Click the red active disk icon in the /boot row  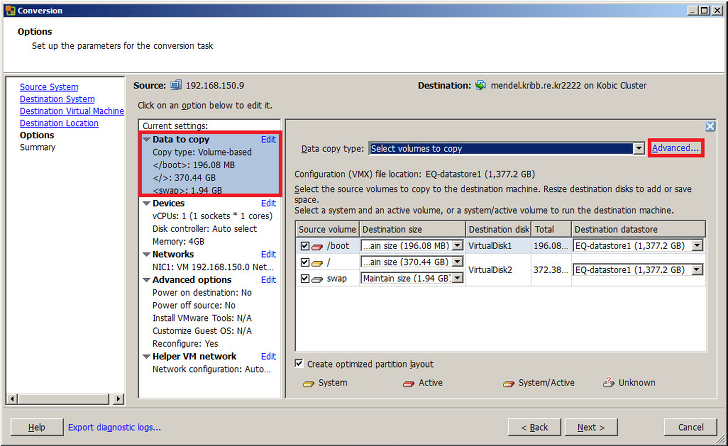tap(317, 246)
